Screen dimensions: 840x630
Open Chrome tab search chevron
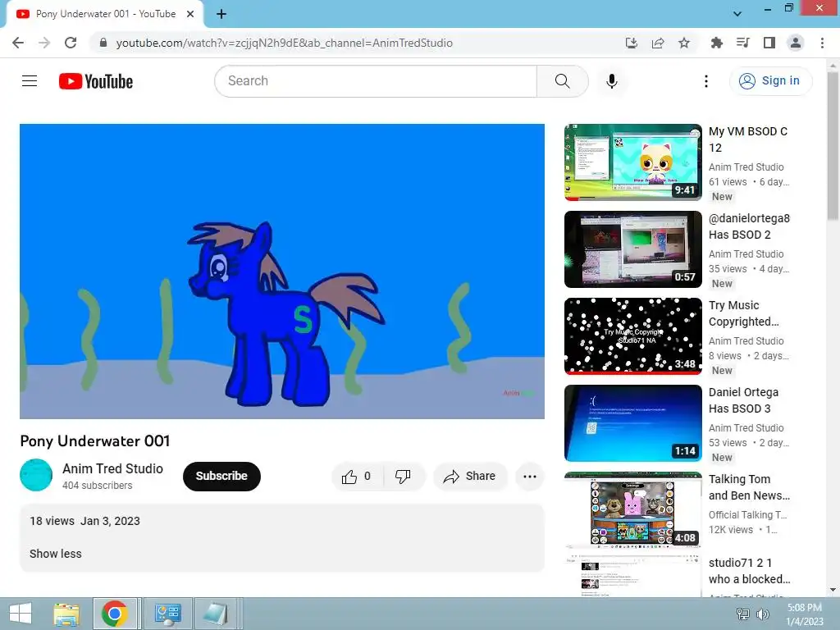click(737, 14)
